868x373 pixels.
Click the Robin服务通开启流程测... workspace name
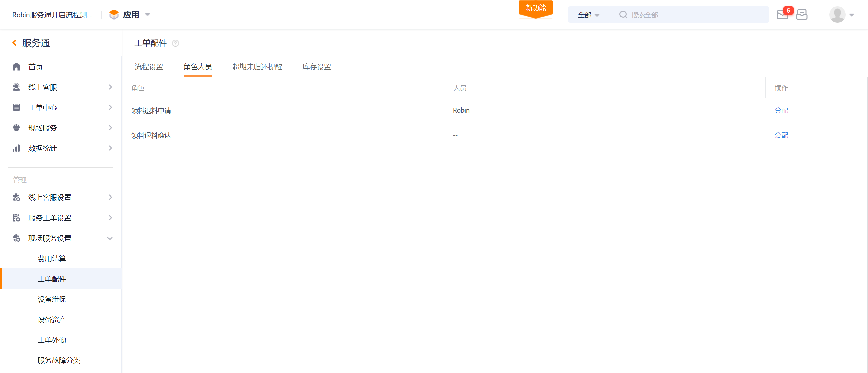tap(52, 15)
